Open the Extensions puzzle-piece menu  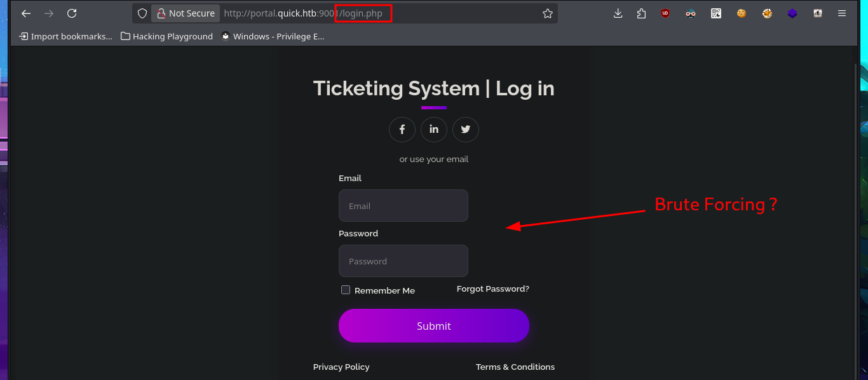point(641,13)
